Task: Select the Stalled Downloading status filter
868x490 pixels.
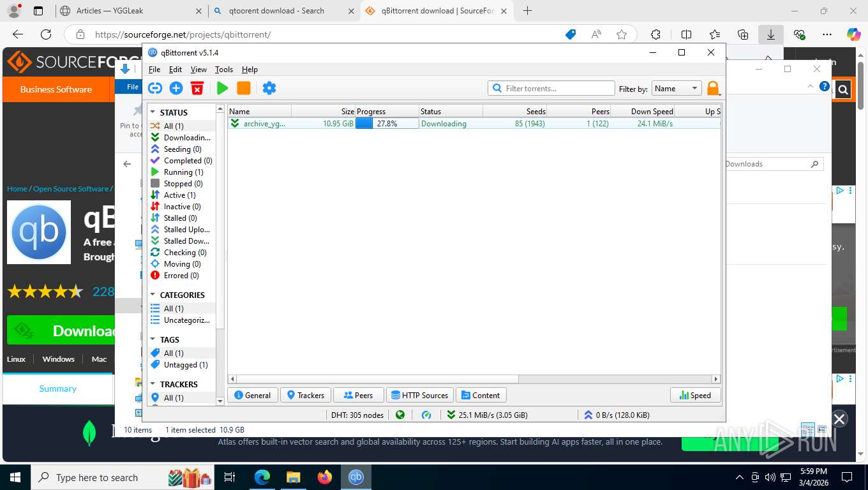Action: (181, 241)
